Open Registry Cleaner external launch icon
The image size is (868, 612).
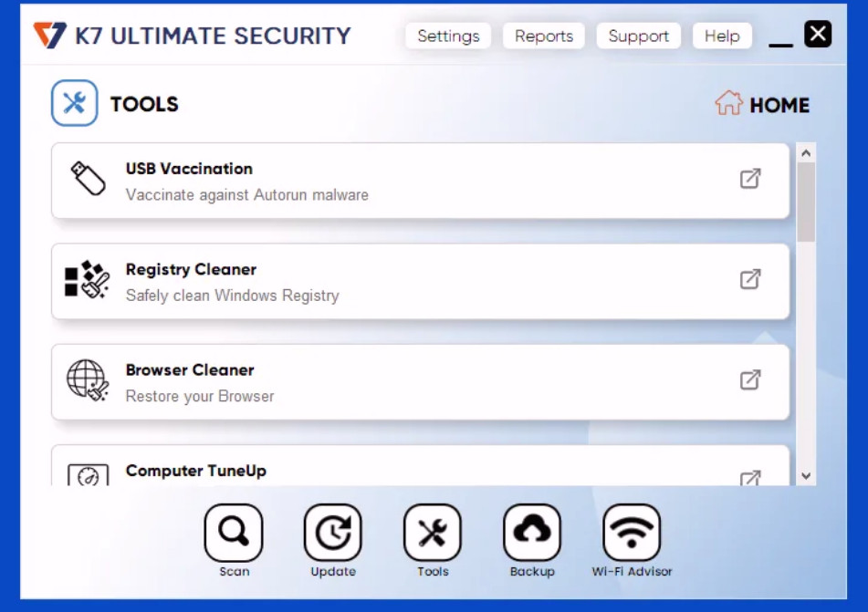[x=750, y=279]
